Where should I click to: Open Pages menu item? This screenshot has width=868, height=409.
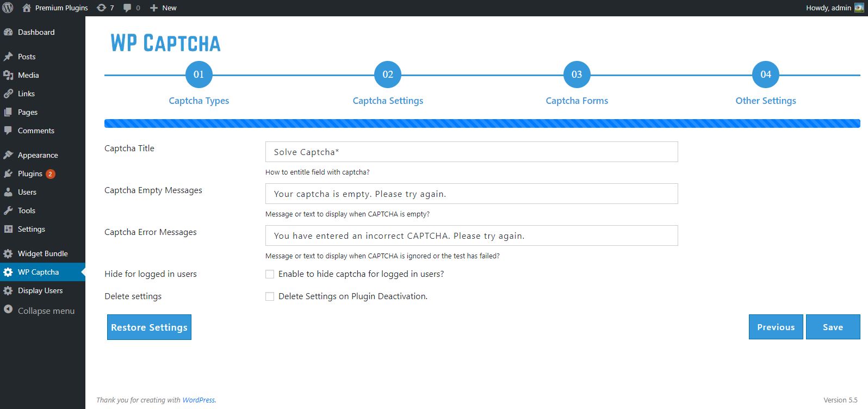click(x=42, y=112)
